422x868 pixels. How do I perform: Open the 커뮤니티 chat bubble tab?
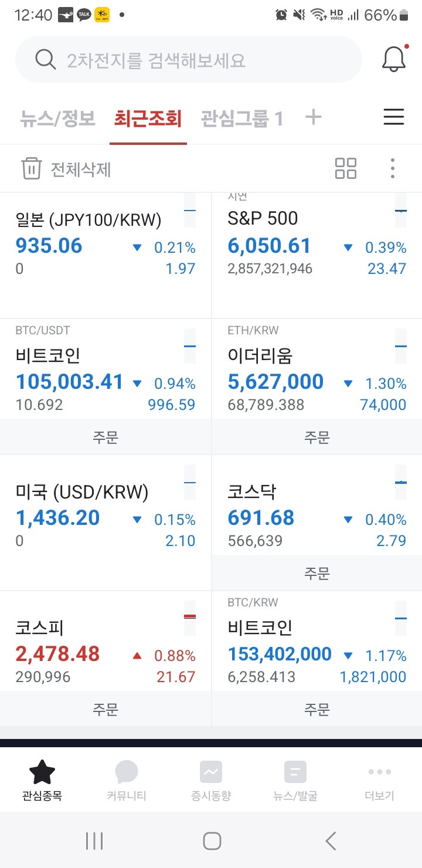click(126, 779)
